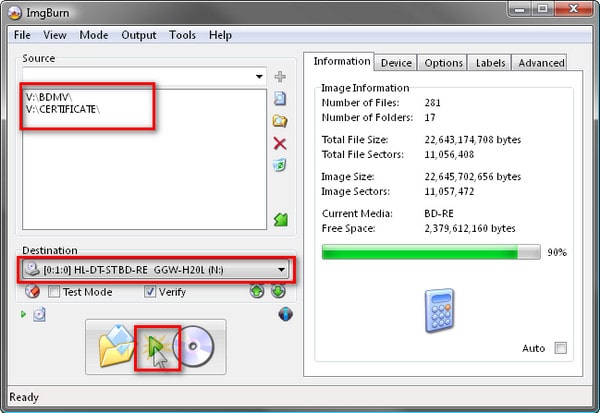The image size is (600, 413).
Task: Expand the Source path dropdown
Action: pos(259,77)
